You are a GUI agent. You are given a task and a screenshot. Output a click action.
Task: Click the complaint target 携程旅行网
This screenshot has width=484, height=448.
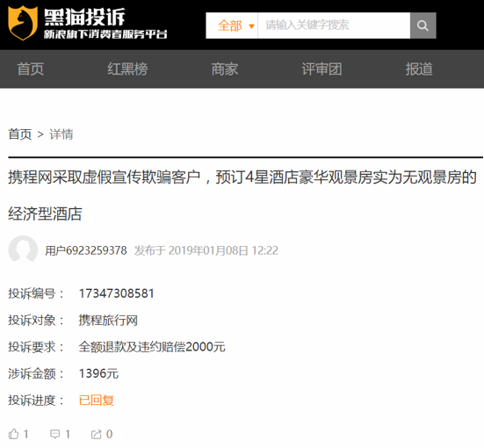tap(108, 320)
